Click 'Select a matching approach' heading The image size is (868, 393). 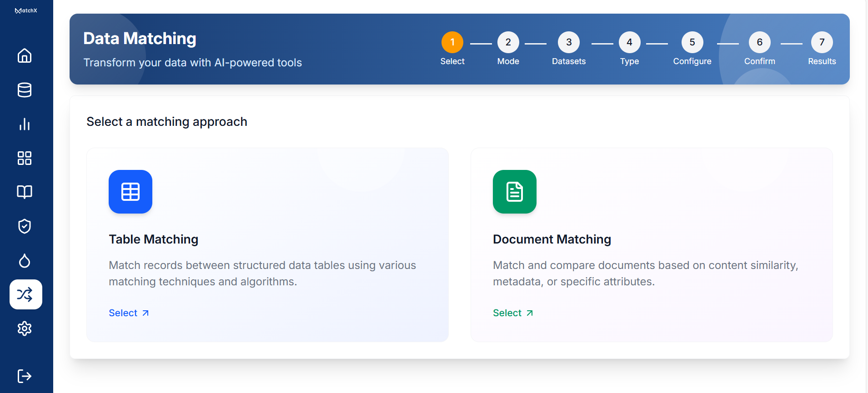[167, 122]
